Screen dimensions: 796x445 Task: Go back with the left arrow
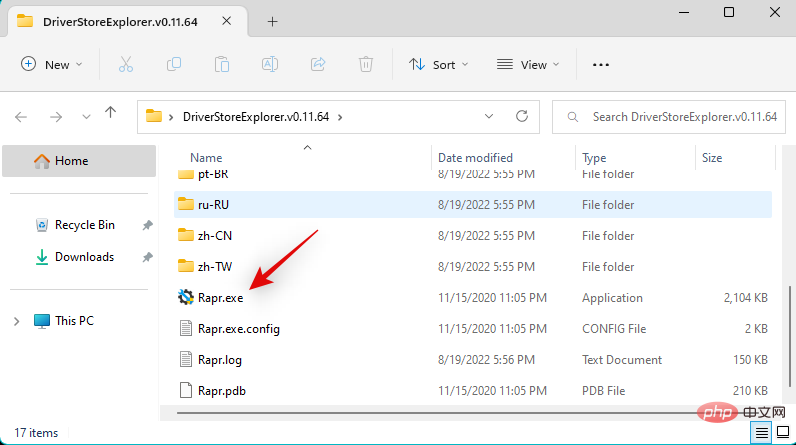coord(21,117)
